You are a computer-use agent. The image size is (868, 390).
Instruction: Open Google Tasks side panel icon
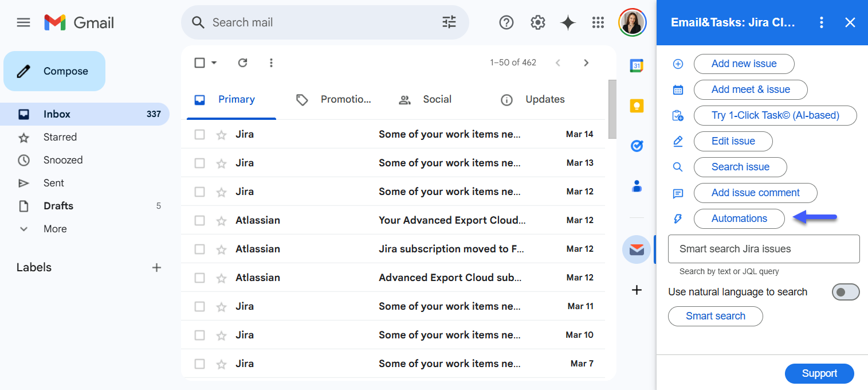click(x=637, y=146)
